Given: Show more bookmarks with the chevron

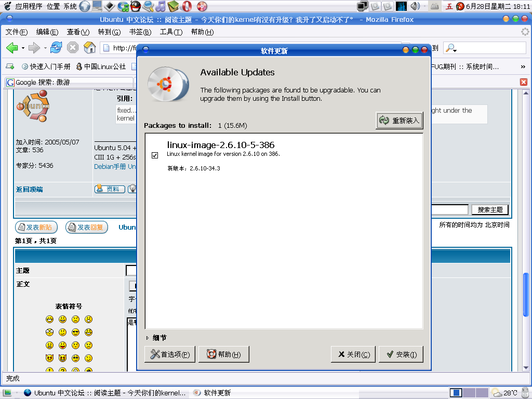Looking at the screenshot, I should tap(523, 67).
